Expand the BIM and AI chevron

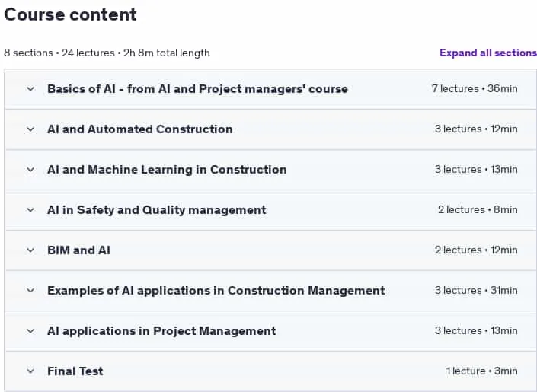coord(30,250)
